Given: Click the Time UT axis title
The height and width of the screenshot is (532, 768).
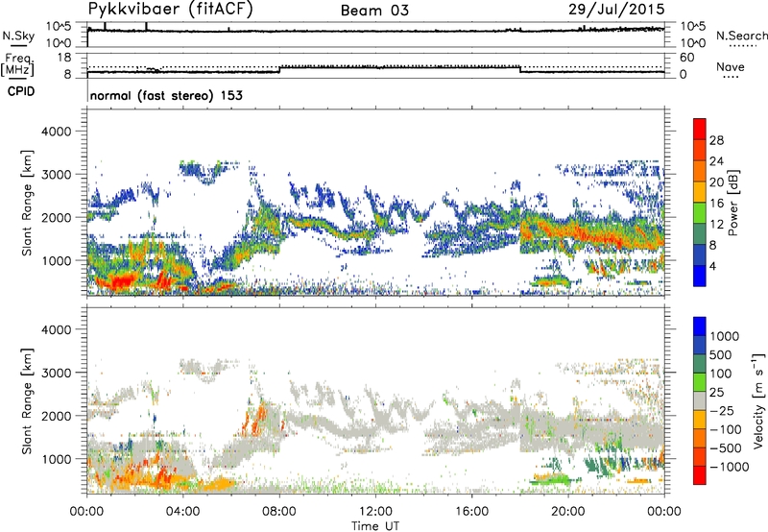Looking at the screenshot, I should pos(375,526).
